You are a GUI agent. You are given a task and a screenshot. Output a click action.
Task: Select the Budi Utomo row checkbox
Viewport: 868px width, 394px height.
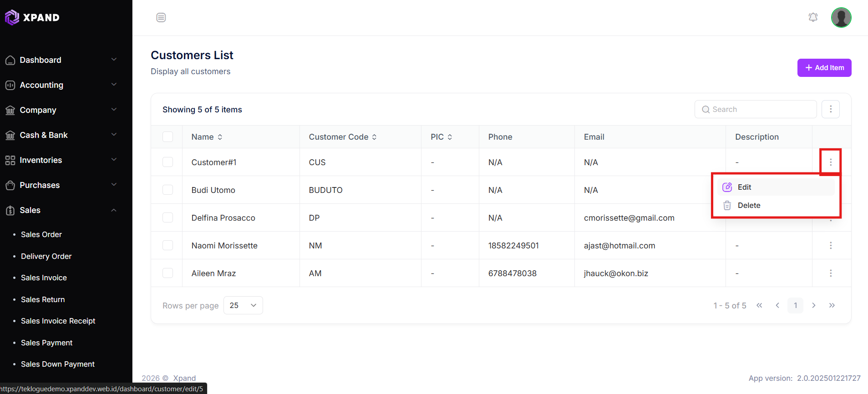(168, 190)
